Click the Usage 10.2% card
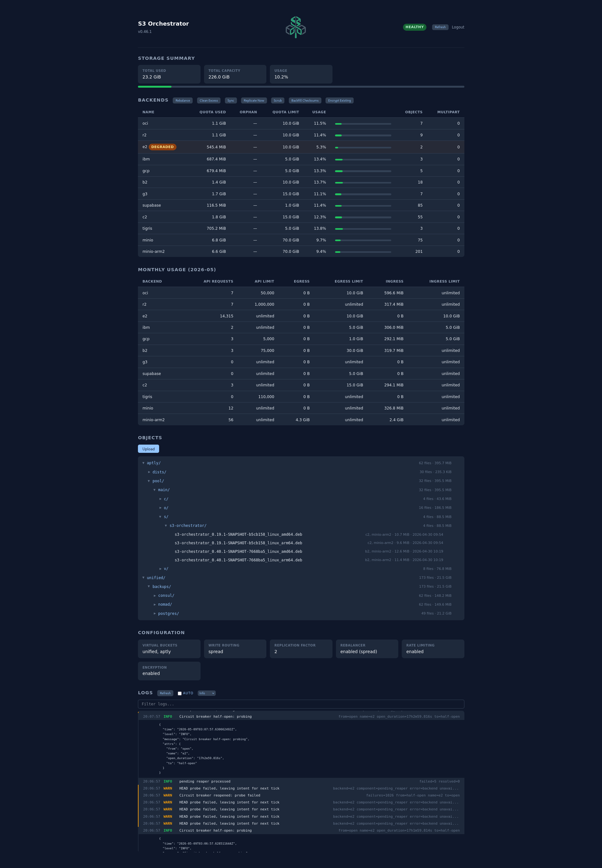Screen dimensions: 602x868 (x=301, y=74)
